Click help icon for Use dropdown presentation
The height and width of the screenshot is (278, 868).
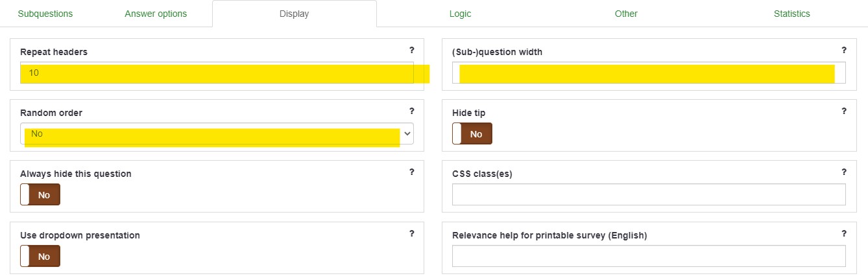click(x=411, y=233)
